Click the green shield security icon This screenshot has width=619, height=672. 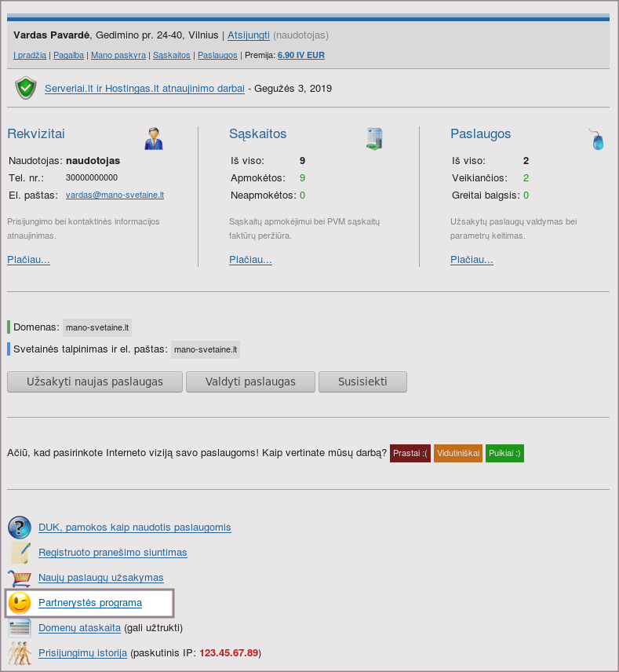26,88
